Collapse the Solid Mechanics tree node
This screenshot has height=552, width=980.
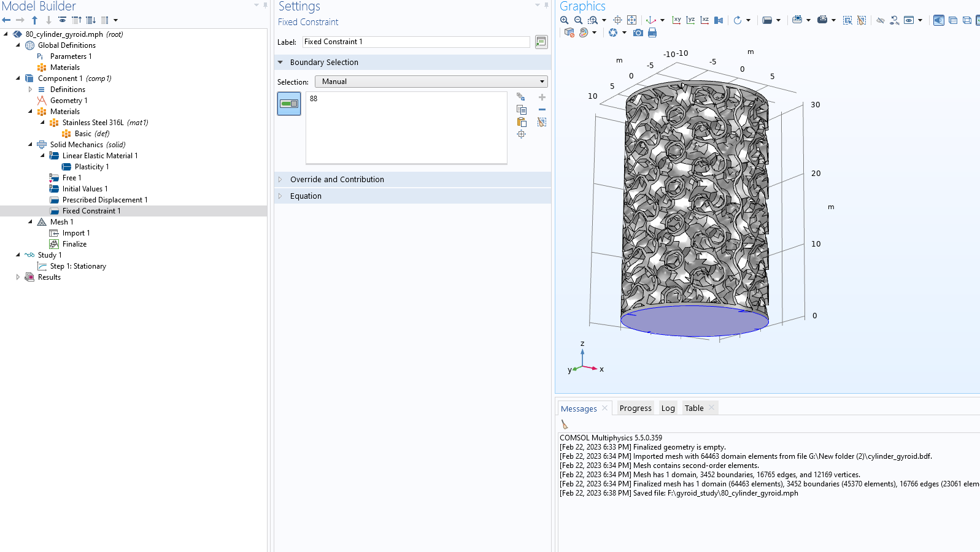pyautogui.click(x=30, y=145)
